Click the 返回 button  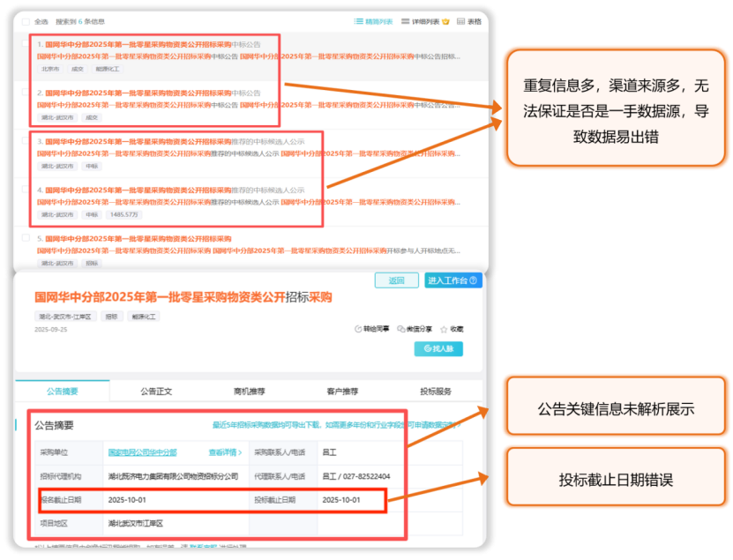pyautogui.click(x=397, y=280)
